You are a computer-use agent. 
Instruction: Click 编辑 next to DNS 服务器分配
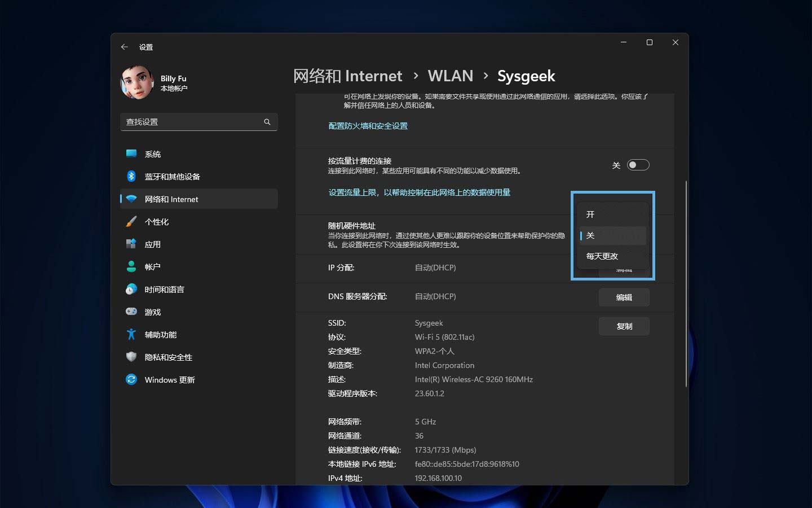tap(624, 297)
